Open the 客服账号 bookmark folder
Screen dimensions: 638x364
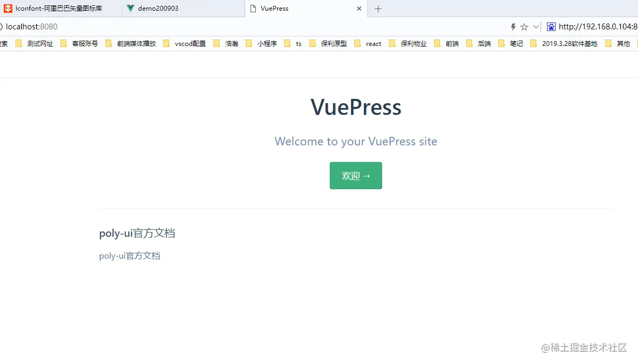(79, 43)
